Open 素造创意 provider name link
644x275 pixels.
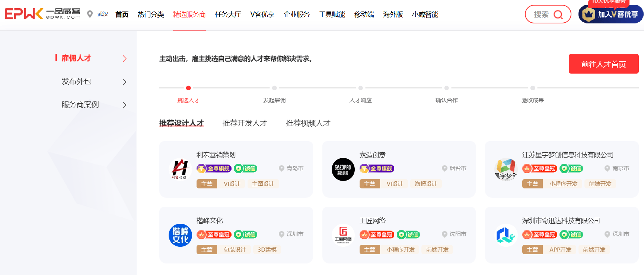coord(373,155)
